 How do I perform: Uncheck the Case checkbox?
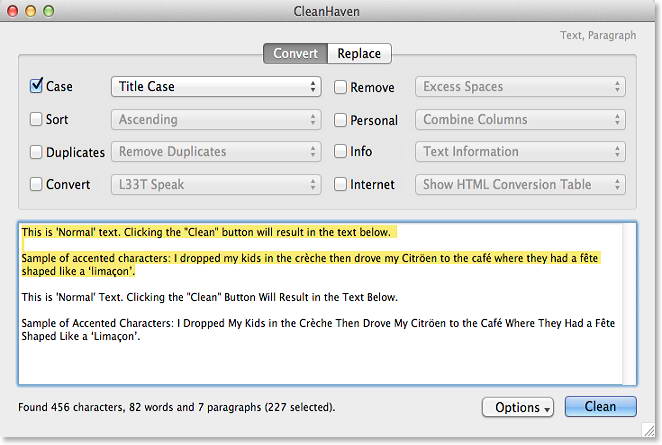pyautogui.click(x=36, y=86)
